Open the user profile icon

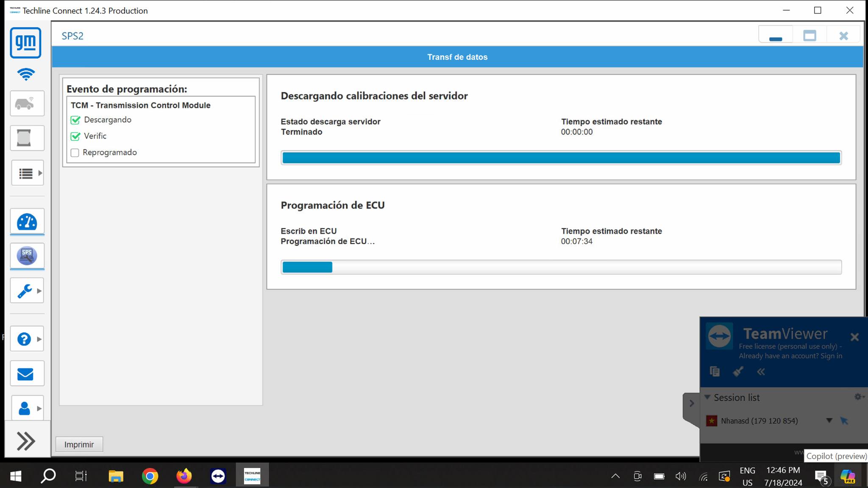pos(24,408)
